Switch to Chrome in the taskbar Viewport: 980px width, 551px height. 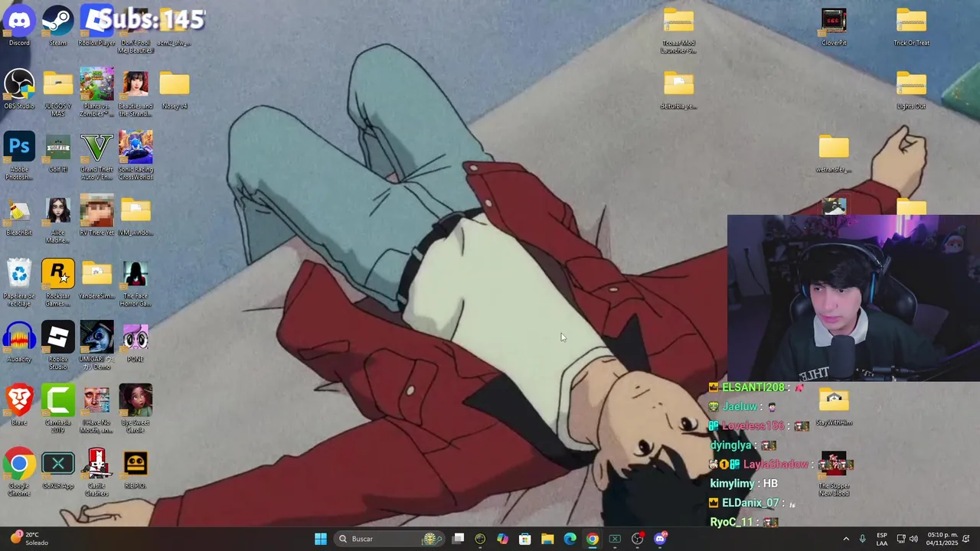593,539
